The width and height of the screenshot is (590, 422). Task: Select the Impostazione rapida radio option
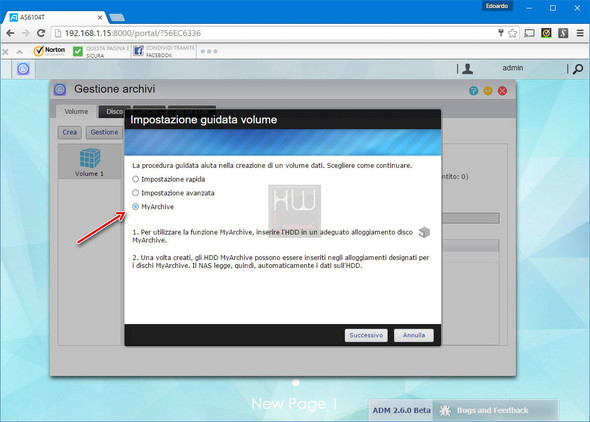[135, 179]
